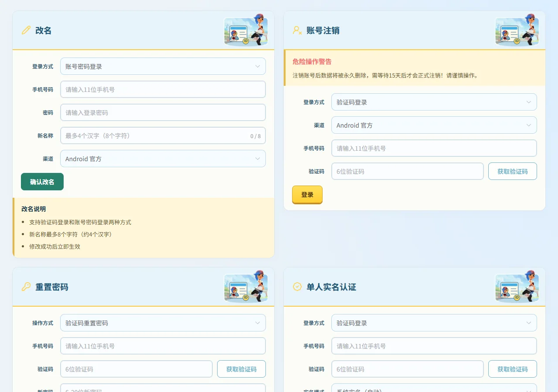Focus 验证码 field in 单人实名认证 card
This screenshot has width=558, height=392.
(408, 369)
